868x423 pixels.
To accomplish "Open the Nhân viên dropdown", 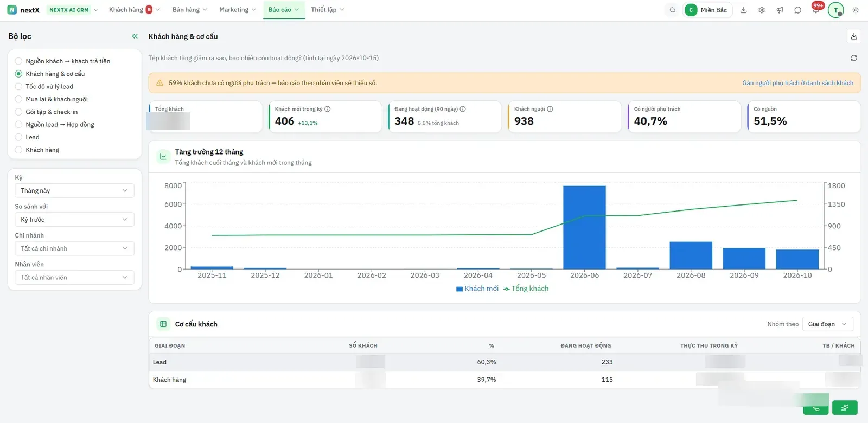I will (x=74, y=278).
